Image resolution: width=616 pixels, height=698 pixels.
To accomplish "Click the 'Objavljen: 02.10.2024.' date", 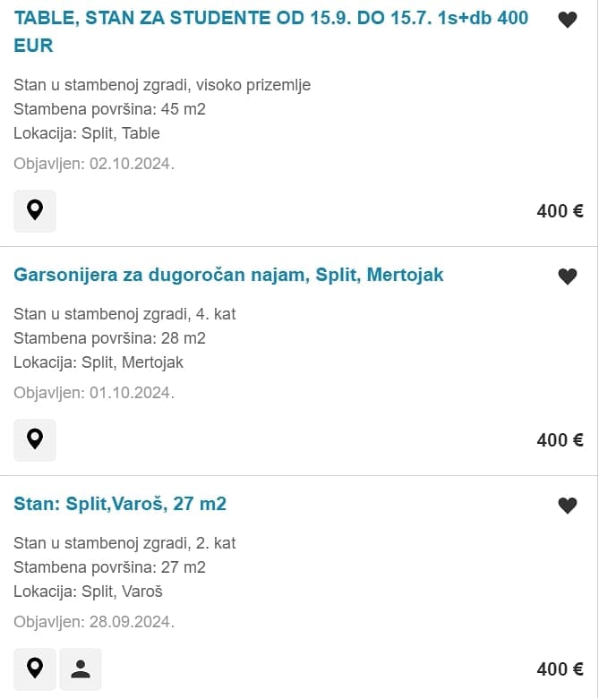I will [94, 164].
